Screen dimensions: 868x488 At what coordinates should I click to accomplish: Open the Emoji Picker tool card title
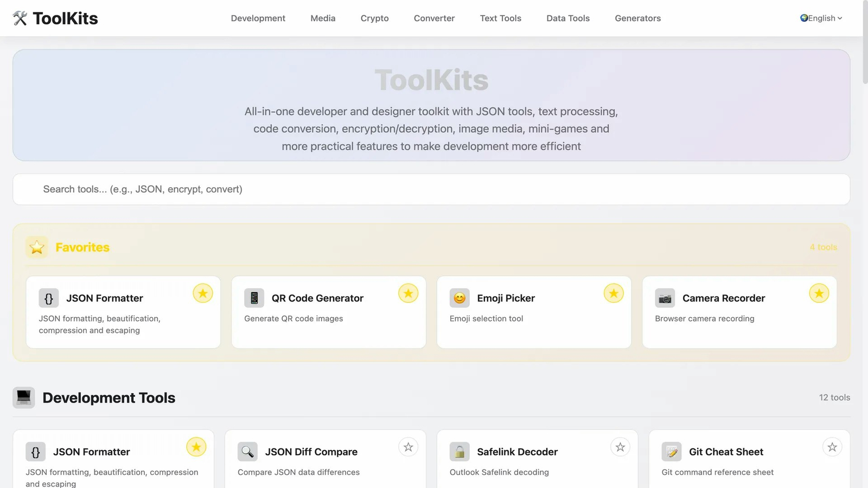coord(506,298)
